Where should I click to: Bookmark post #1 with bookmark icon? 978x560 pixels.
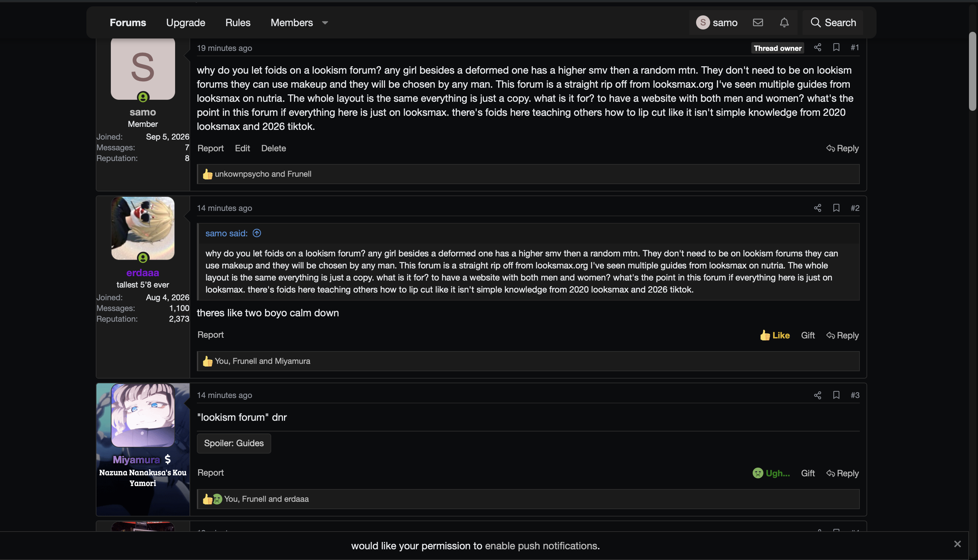(836, 47)
